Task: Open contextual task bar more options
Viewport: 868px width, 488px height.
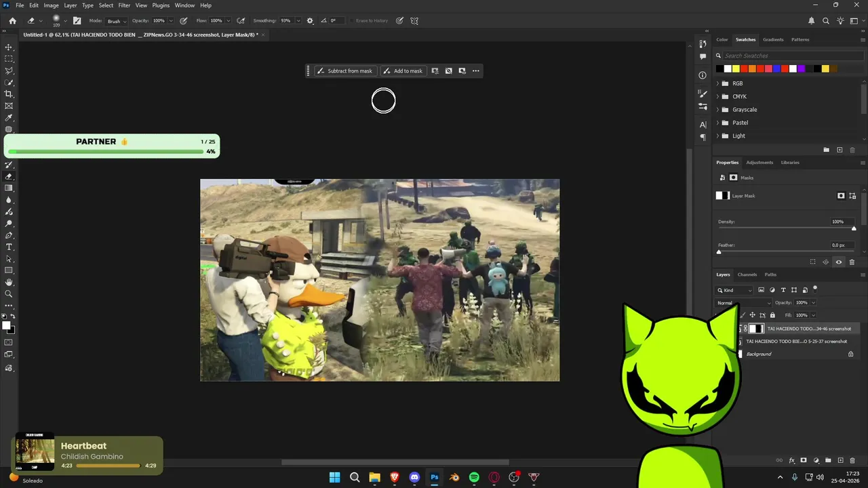Action: (475, 70)
